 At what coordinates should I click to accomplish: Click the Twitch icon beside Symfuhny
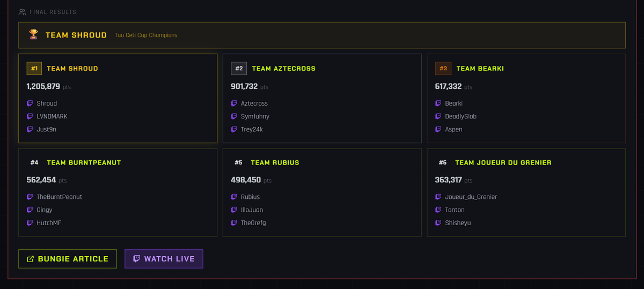[234, 116]
